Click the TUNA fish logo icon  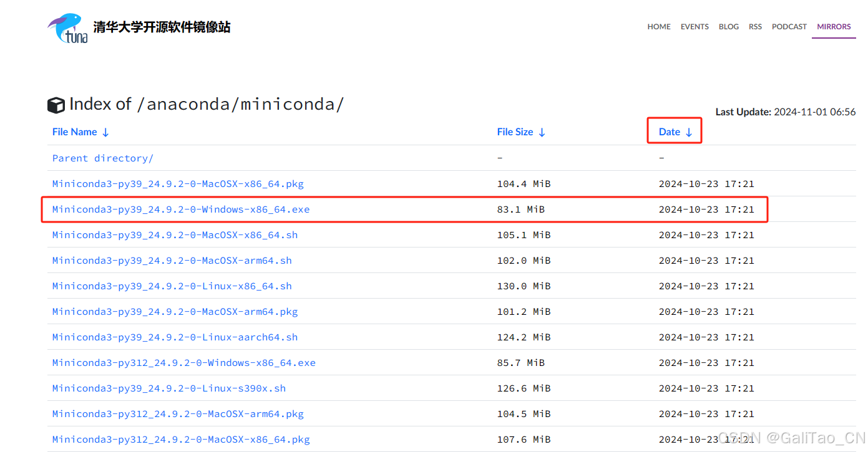tap(68, 28)
